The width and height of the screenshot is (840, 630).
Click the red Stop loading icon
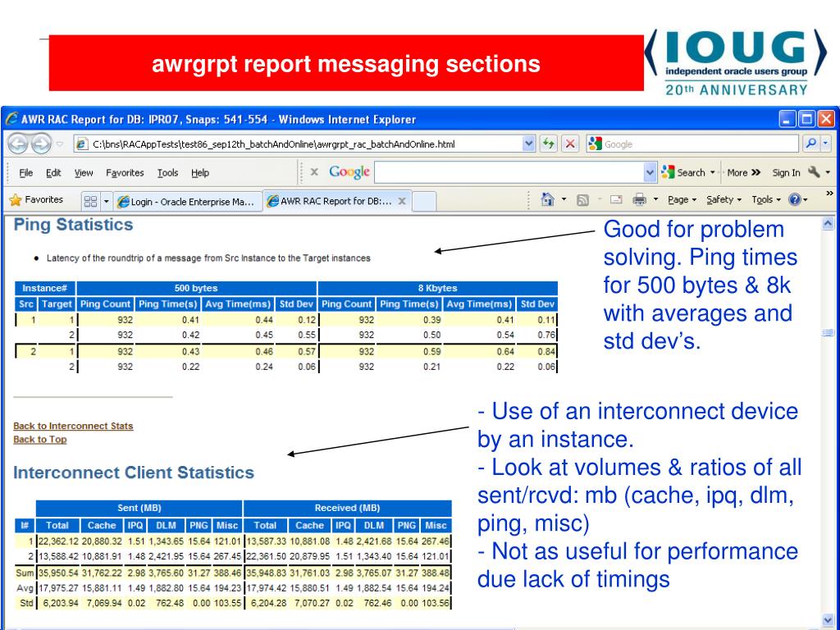click(571, 144)
